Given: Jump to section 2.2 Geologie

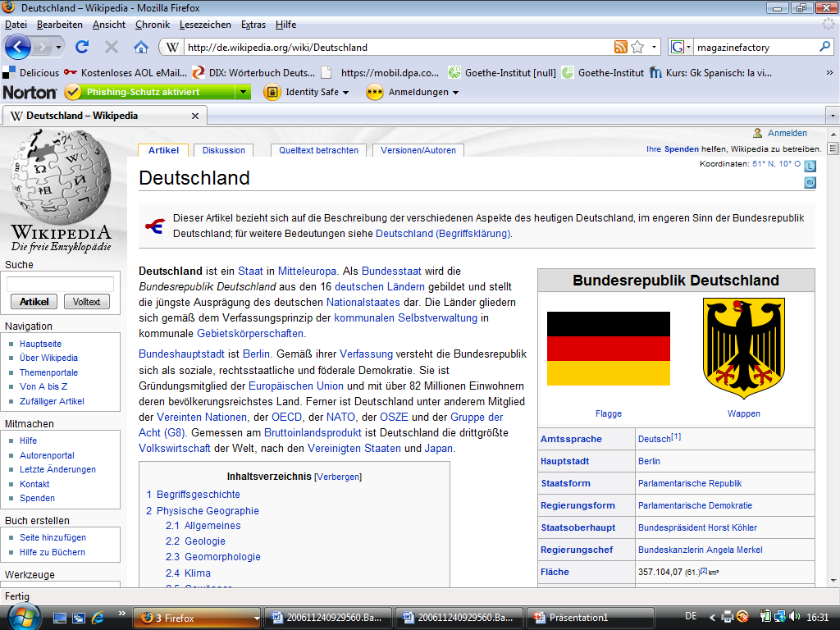Looking at the screenshot, I should tap(195, 541).
